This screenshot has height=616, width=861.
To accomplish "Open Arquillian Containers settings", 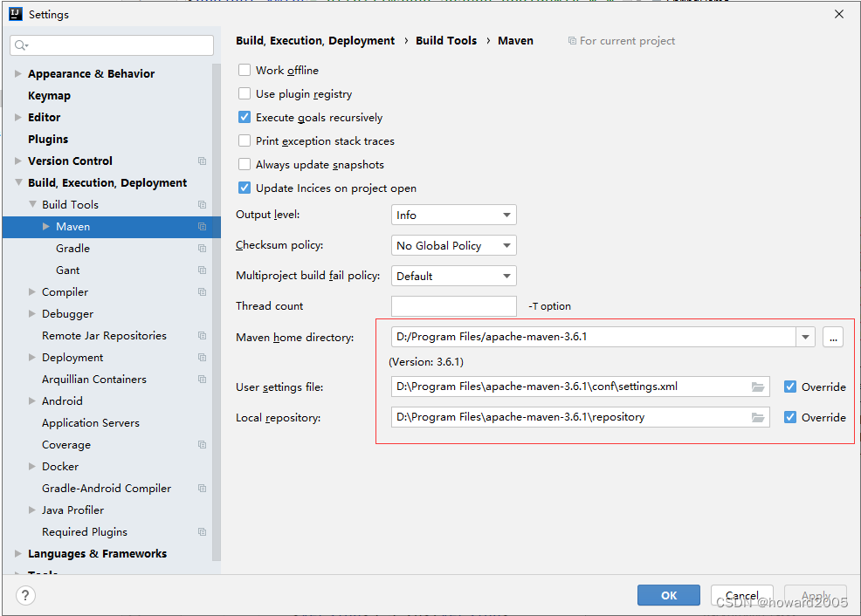I will [94, 379].
